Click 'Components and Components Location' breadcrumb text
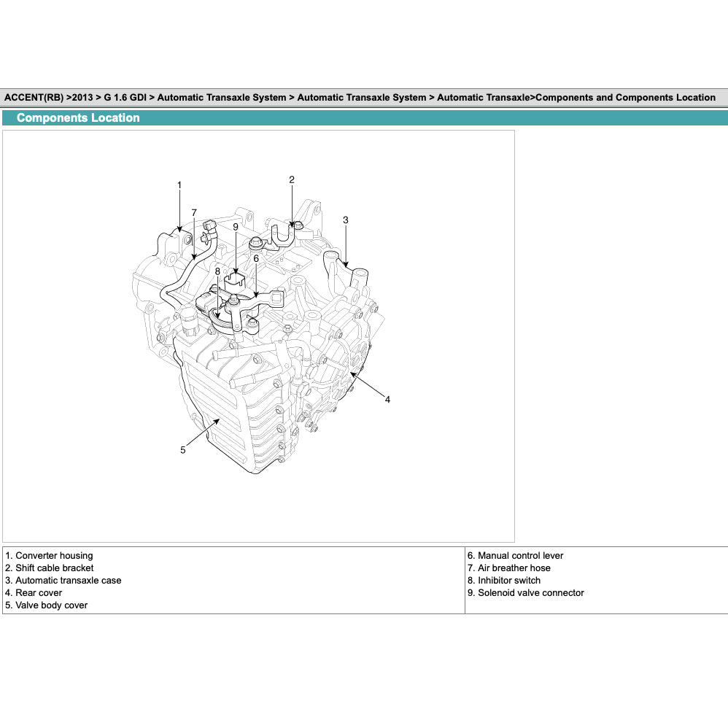 point(625,98)
